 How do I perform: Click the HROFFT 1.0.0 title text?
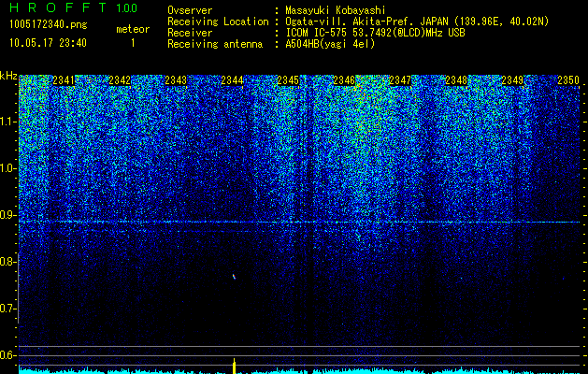[x=74, y=7]
